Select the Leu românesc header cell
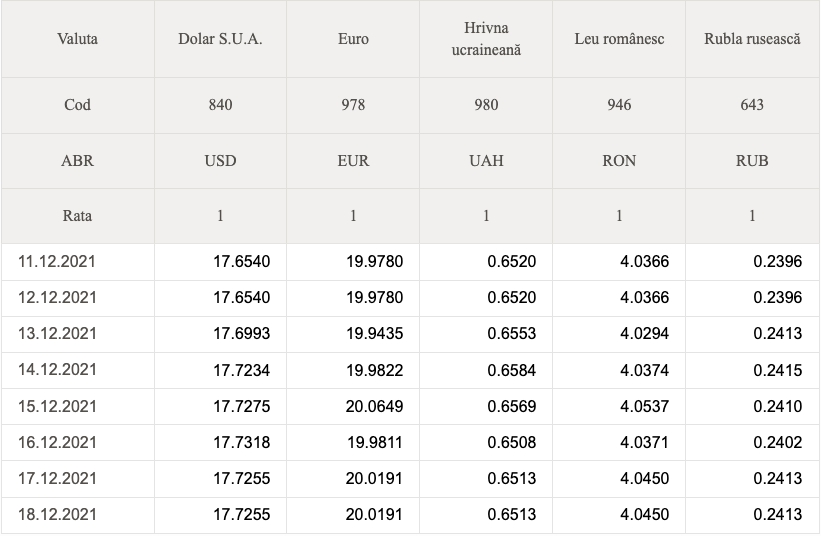Image resolution: width=821 pixels, height=536 pixels. 619,39
